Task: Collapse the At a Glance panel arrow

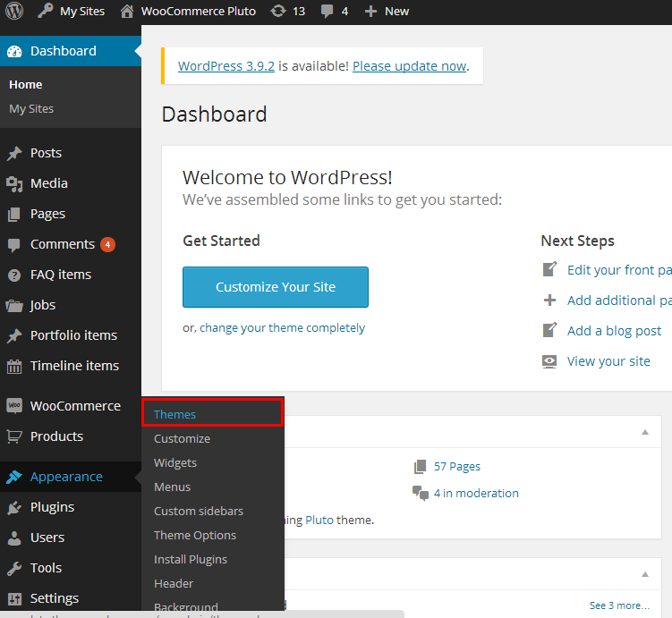Action: 645,432
